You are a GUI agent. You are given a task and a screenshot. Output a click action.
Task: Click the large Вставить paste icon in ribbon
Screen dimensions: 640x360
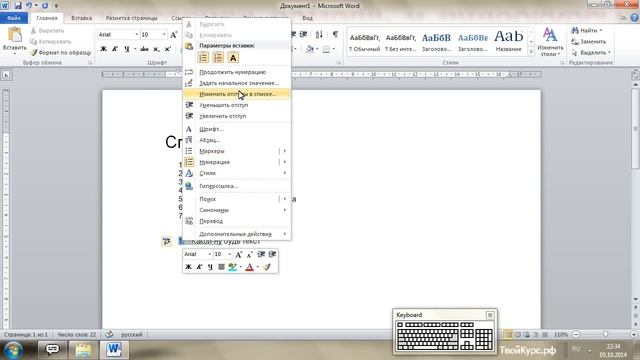click(14, 36)
